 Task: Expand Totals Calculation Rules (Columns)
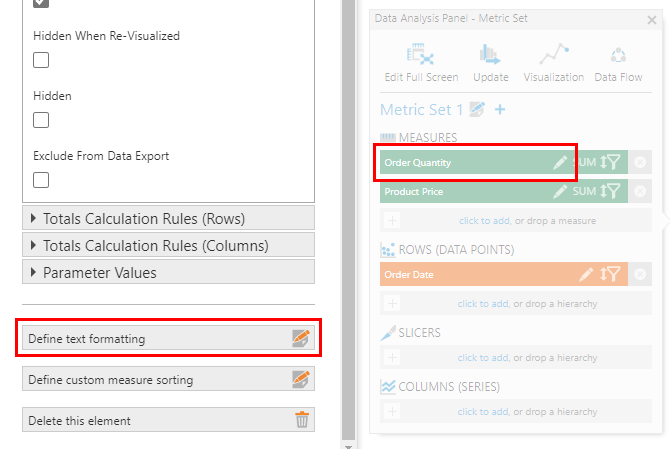click(168, 245)
